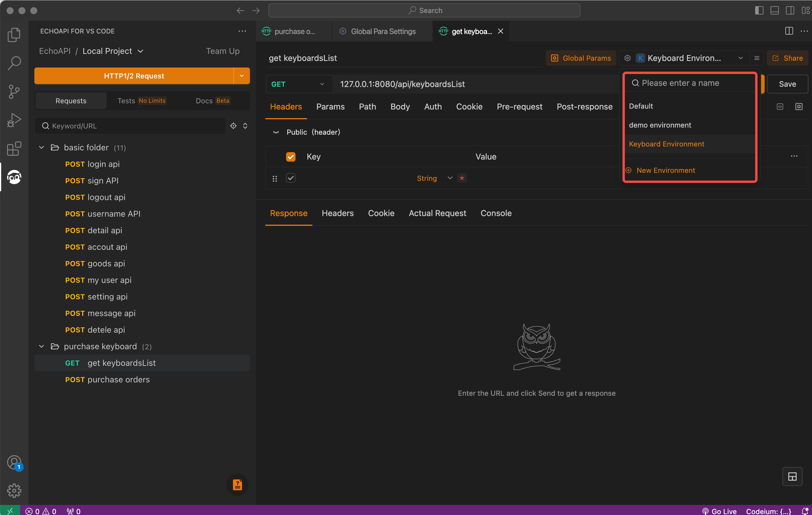Toggle the required asterisk in header row
Screen dimensions: 812x515
point(462,178)
